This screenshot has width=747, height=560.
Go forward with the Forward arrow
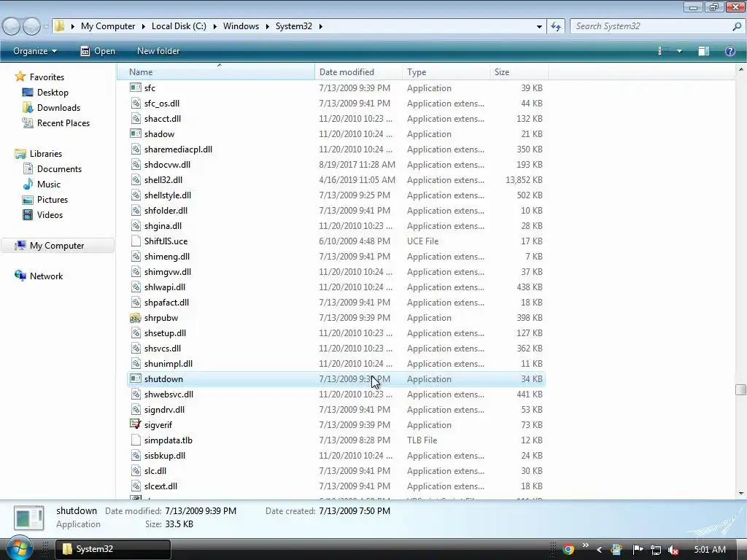31,26
